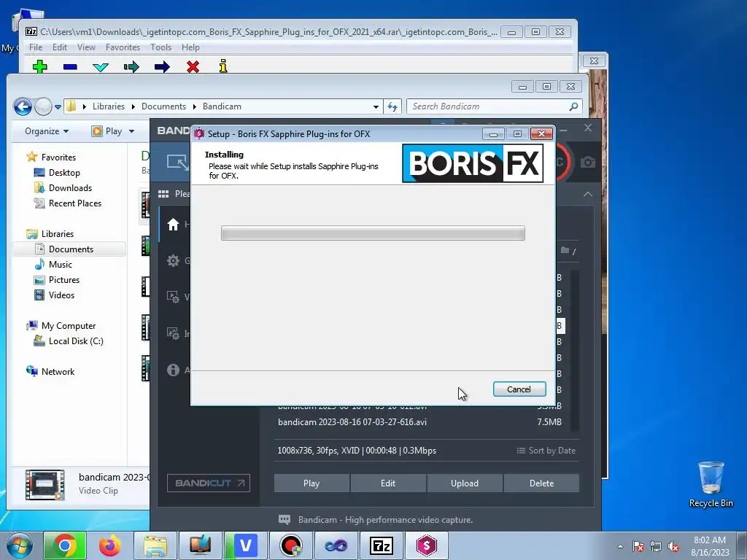Click the Bandicam Edit button

pos(388,483)
